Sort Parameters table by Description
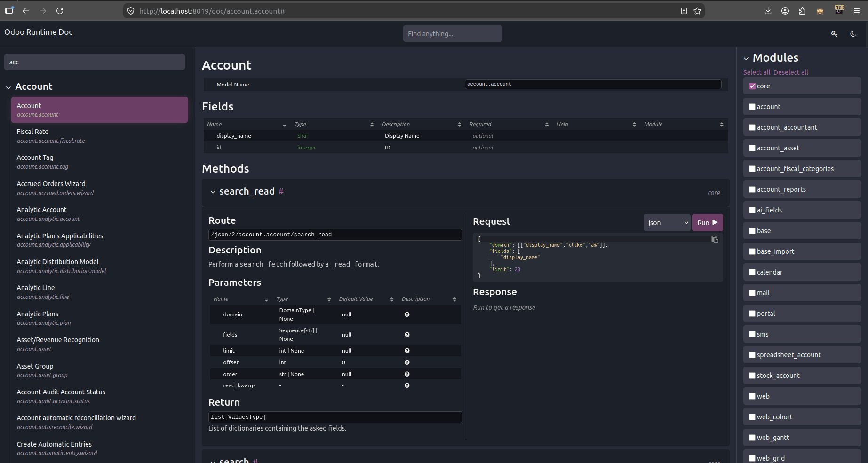This screenshot has width=868, height=463. pyautogui.click(x=429, y=299)
